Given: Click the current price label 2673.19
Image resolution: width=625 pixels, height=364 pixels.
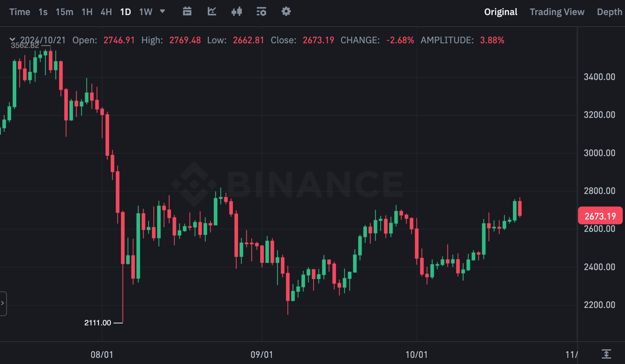Looking at the screenshot, I should pos(600,216).
